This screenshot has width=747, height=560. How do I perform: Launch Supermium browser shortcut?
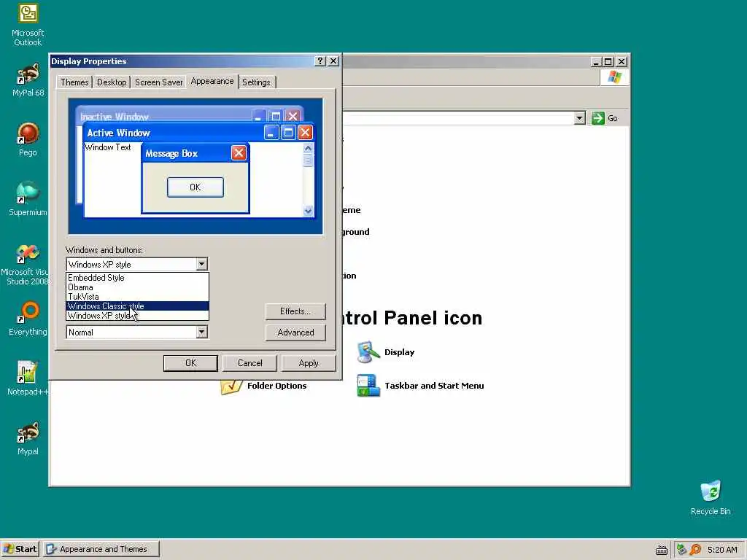(x=28, y=199)
